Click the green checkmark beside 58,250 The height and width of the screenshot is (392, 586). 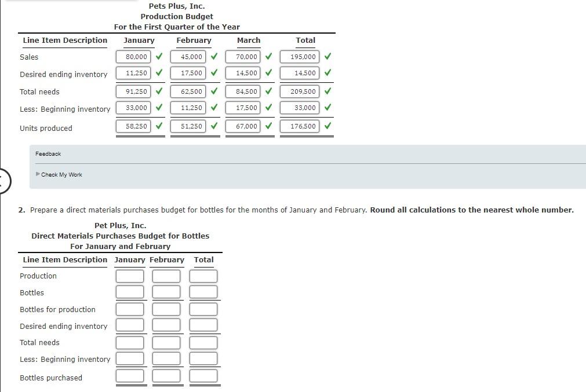click(159, 126)
